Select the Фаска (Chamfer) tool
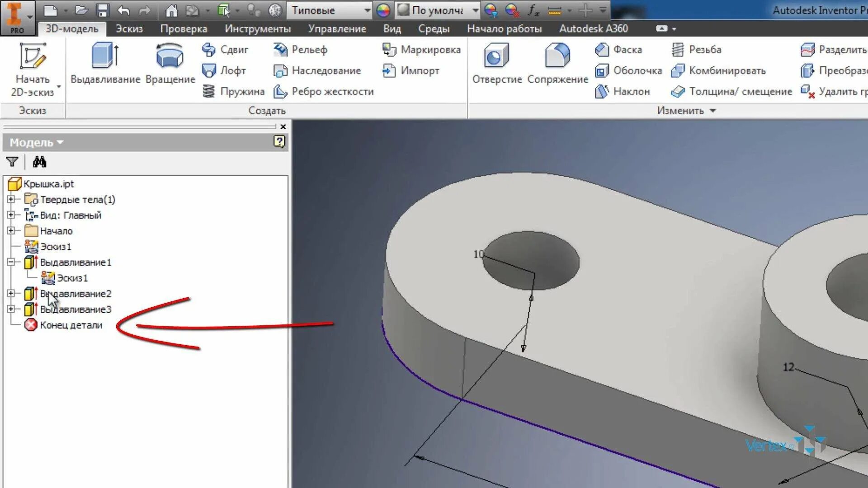The image size is (868, 488). 618,49
